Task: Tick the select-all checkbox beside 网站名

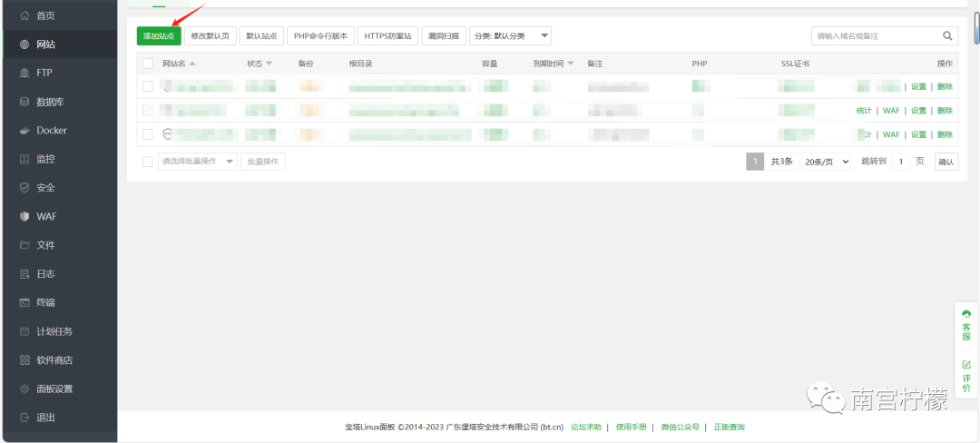Action: point(148,64)
